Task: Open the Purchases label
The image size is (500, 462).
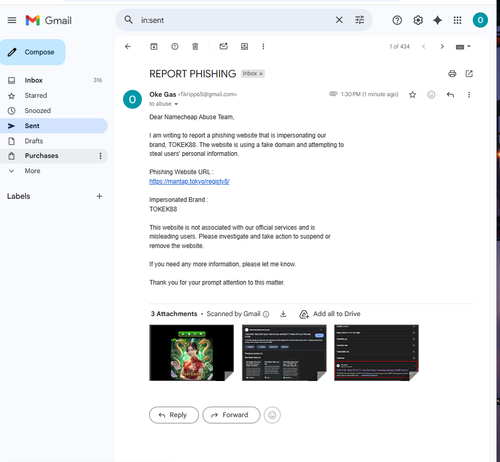Action: tap(41, 156)
